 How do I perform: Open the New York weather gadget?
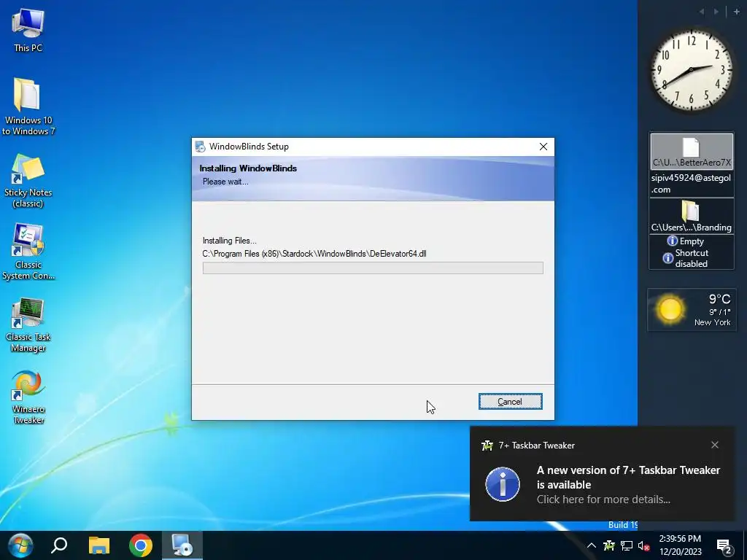pos(692,309)
